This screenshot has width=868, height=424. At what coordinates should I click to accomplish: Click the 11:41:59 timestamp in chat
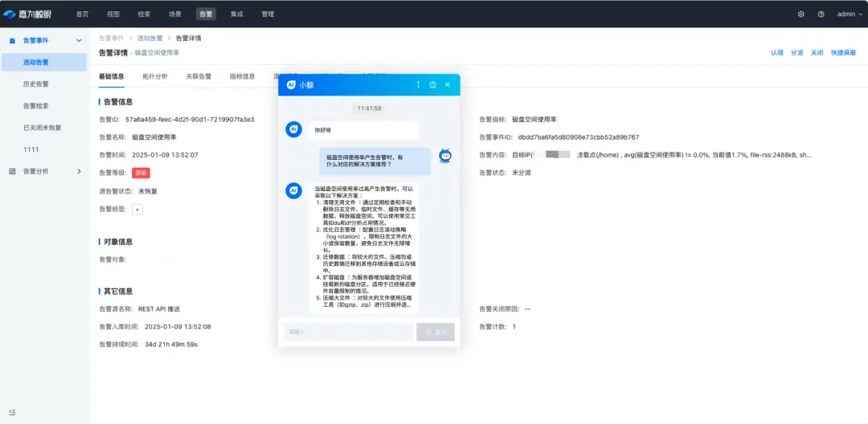click(x=369, y=108)
